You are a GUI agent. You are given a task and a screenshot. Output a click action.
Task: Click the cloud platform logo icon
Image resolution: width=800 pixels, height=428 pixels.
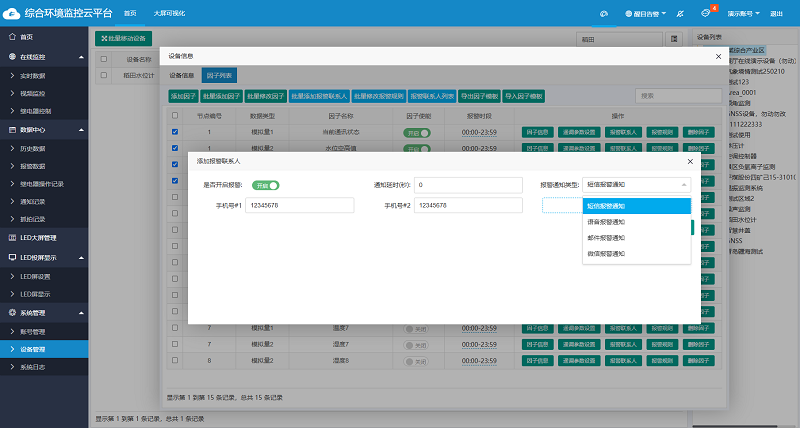(13, 13)
